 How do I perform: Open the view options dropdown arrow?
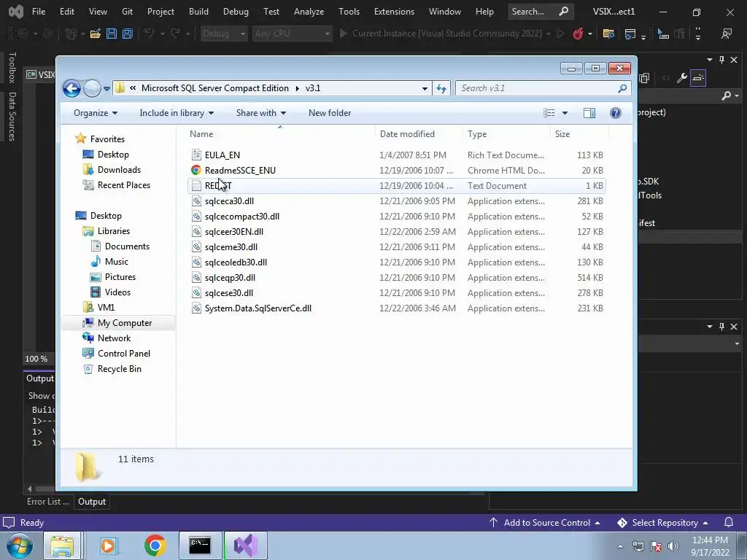pyautogui.click(x=565, y=113)
